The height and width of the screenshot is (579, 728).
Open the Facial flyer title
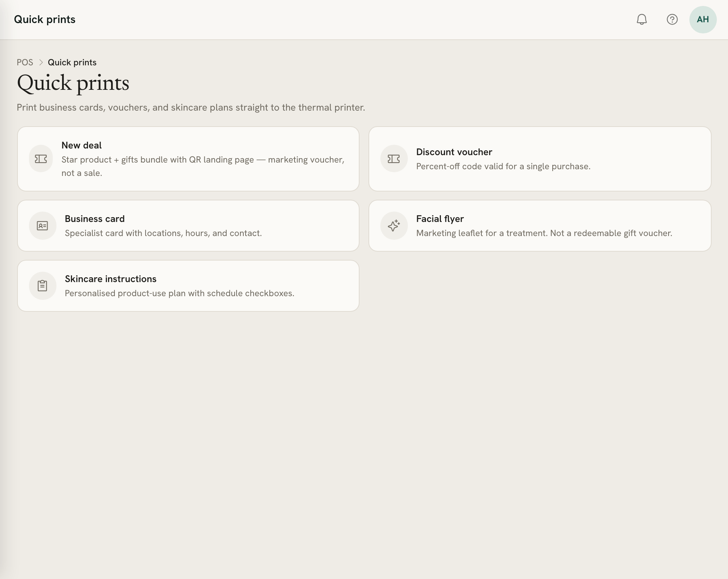[440, 219]
